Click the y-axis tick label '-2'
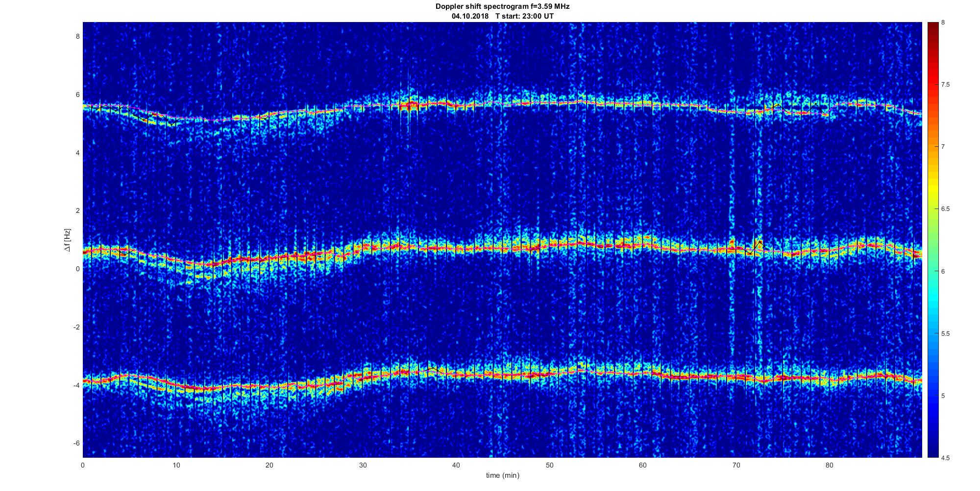The image size is (980, 491). point(76,327)
